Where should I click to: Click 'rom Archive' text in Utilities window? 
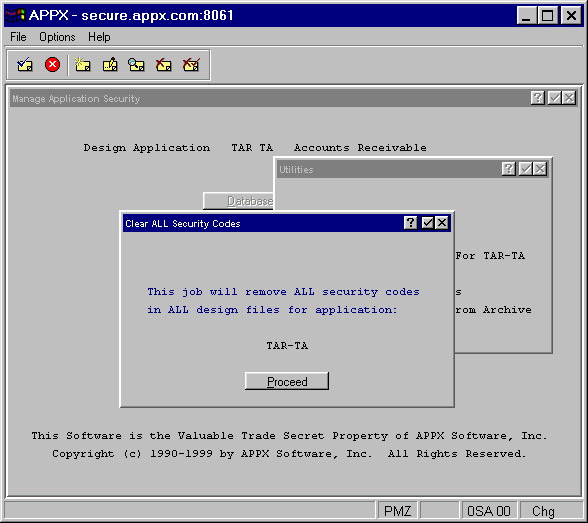pos(493,310)
